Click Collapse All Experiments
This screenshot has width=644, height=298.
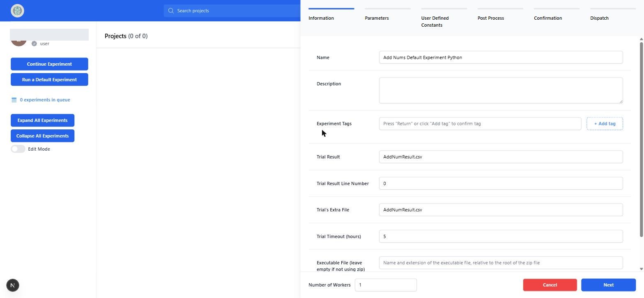42,136
